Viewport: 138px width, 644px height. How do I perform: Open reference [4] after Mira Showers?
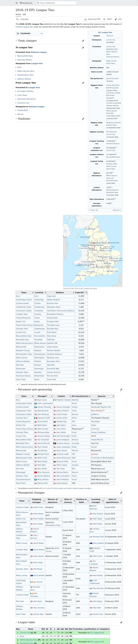[x=104, y=410]
